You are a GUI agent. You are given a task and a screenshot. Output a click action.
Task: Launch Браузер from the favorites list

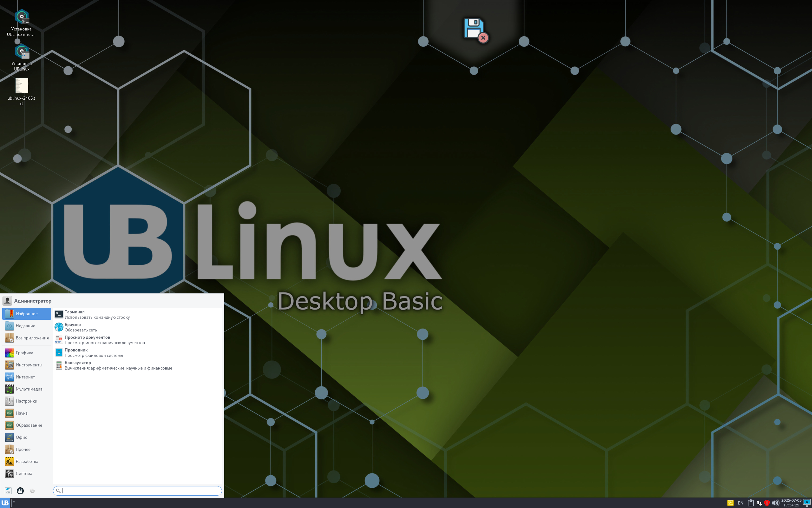click(x=137, y=327)
